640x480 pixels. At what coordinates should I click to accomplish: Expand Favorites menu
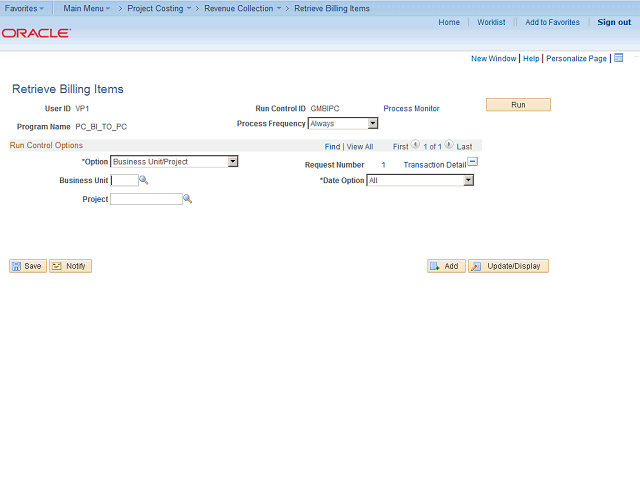[x=24, y=9]
